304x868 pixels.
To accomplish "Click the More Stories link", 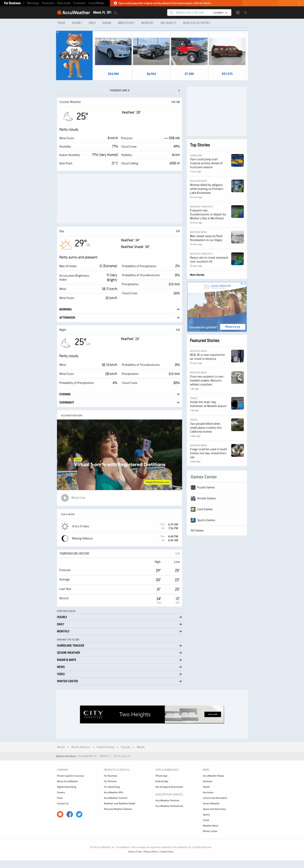I will pos(197,275).
